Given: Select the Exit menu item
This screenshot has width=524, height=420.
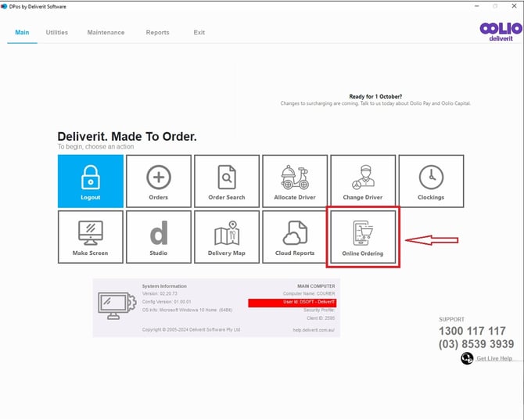Looking at the screenshot, I should pyautogui.click(x=199, y=32).
